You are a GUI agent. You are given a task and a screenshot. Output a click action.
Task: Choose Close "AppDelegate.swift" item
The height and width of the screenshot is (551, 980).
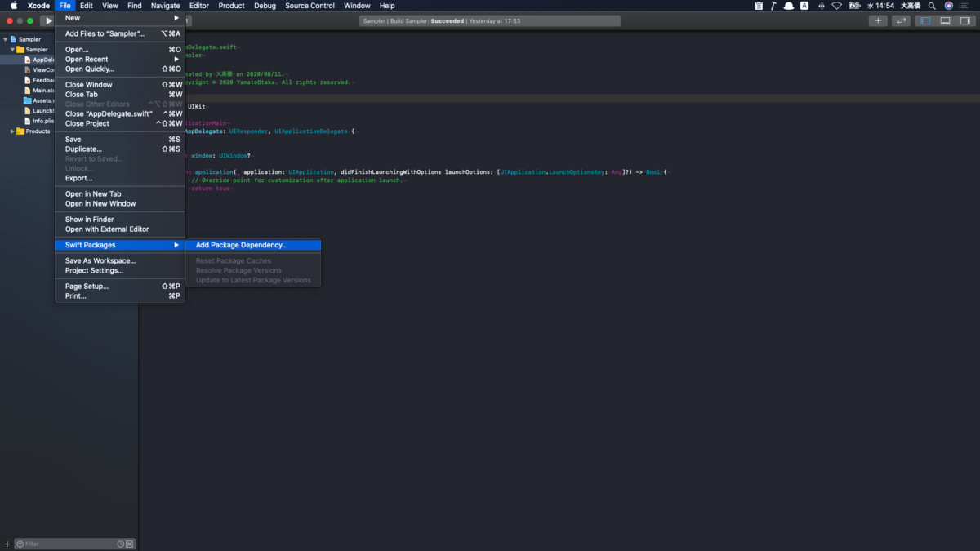[x=120, y=114]
